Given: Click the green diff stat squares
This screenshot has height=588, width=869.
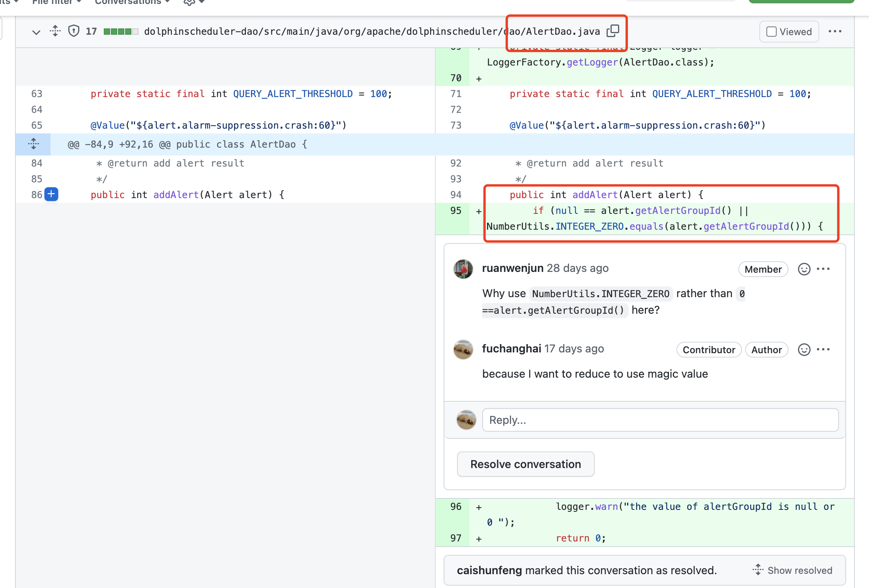Looking at the screenshot, I should coord(121,31).
